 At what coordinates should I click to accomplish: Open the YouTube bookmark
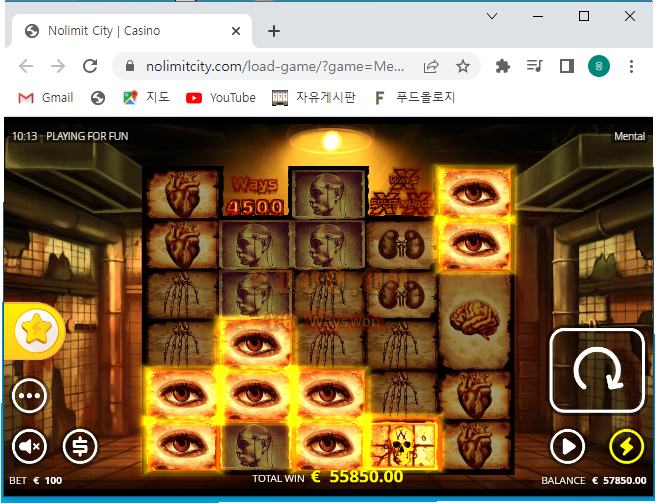[x=221, y=98]
